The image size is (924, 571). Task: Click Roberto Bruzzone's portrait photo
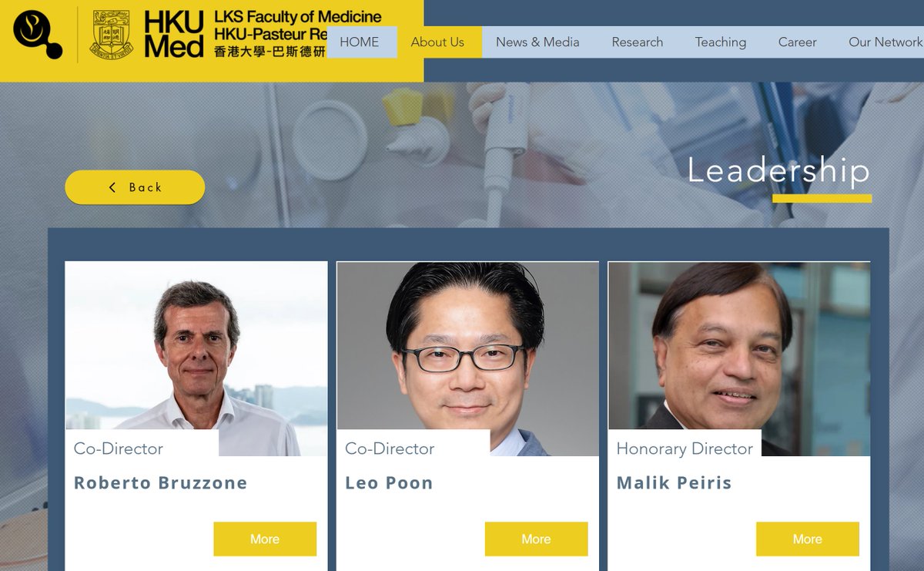[196, 358]
